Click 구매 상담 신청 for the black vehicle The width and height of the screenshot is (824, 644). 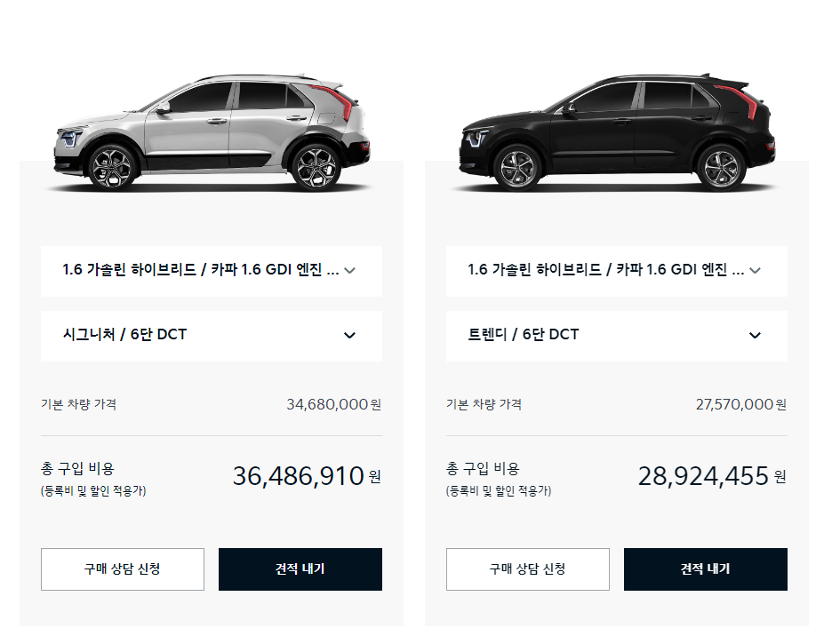[x=527, y=569]
